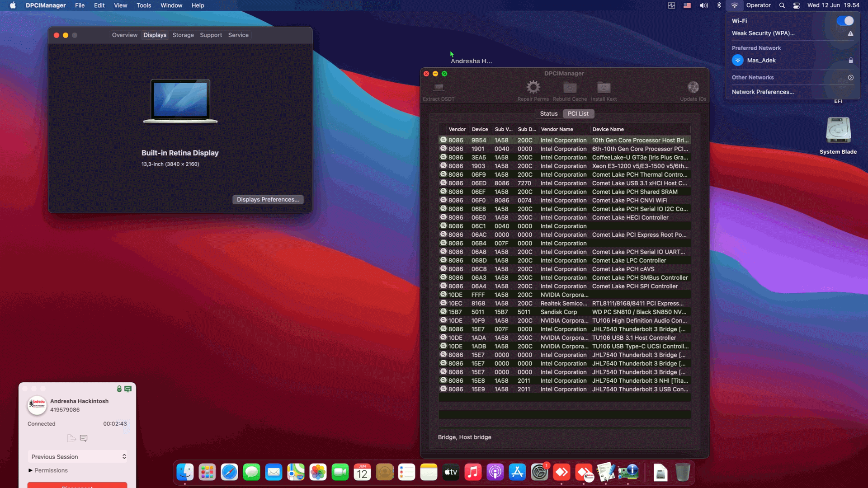868x488 pixels.
Task: Select the System Blade drive on desktop
Action: [838, 135]
